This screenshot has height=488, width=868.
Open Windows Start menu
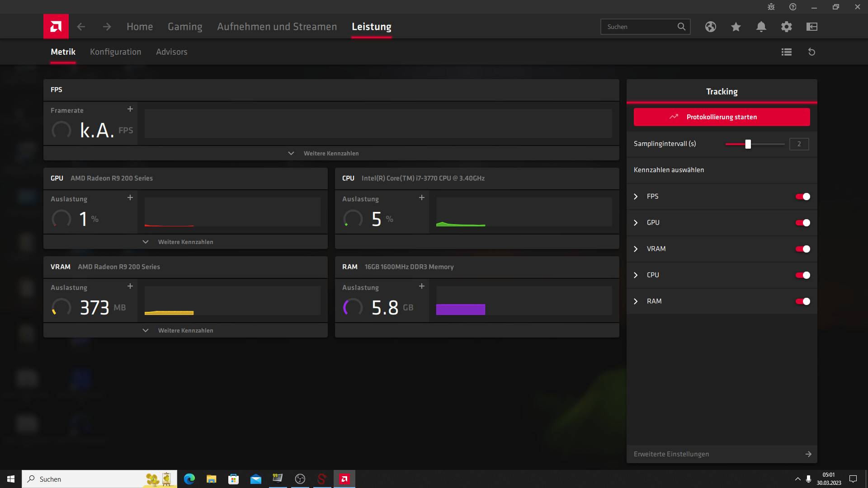pyautogui.click(x=11, y=479)
